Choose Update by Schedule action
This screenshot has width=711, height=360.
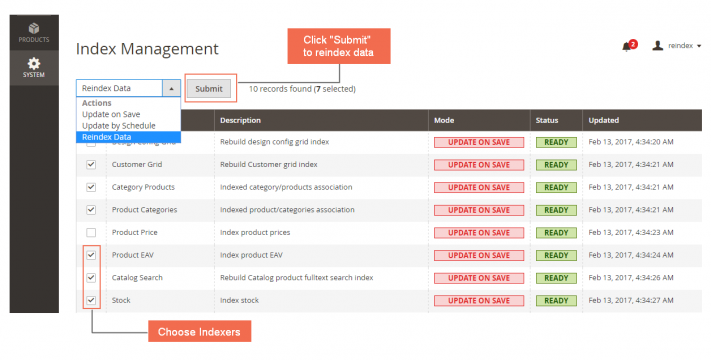point(119,126)
